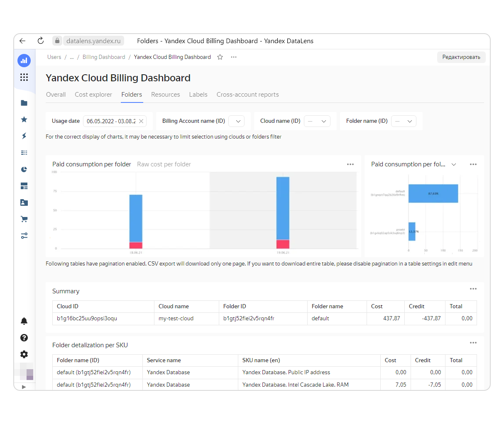Click the Cloud ID column header in Summary
This screenshot has height=424, width=504.
[x=103, y=307]
